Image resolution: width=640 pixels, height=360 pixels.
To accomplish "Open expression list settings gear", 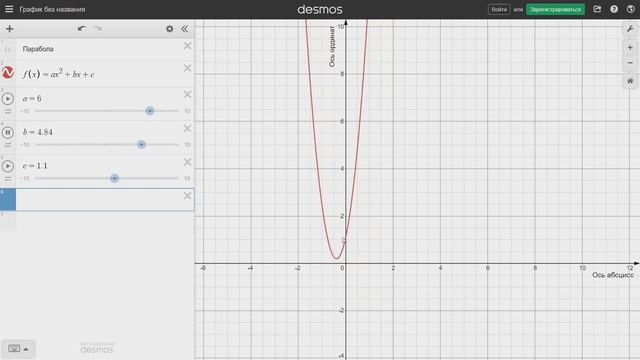I will tap(169, 29).
